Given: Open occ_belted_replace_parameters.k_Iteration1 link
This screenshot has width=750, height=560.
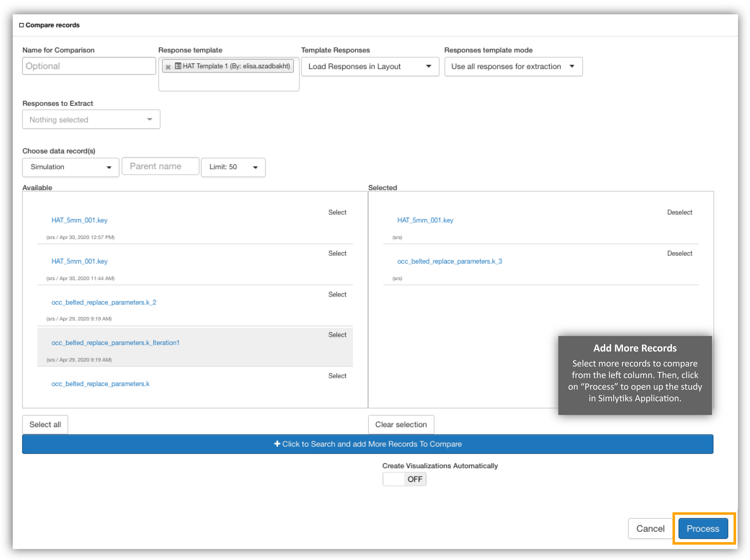Looking at the screenshot, I should (x=115, y=343).
